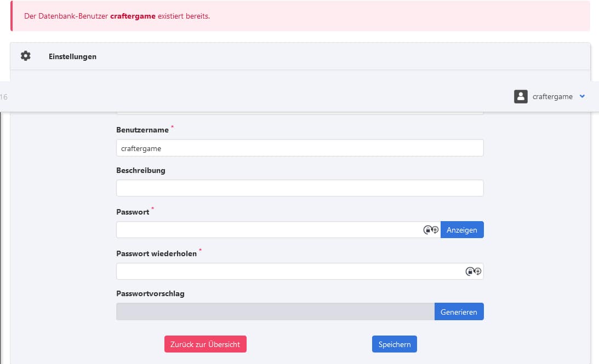The image size is (599, 364).
Task: Click bold craftergame in the error message
Action: click(133, 16)
